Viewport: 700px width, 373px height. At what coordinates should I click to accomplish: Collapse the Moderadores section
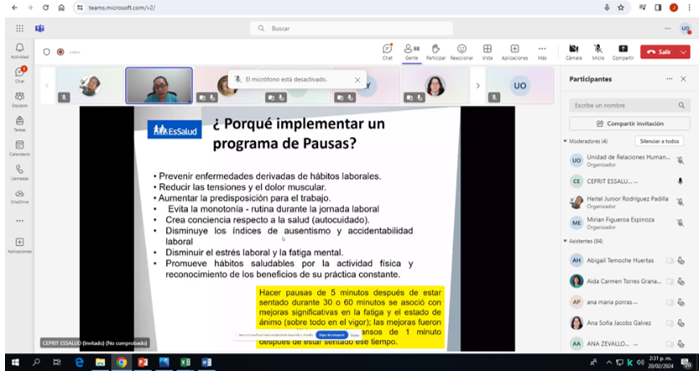click(x=565, y=141)
